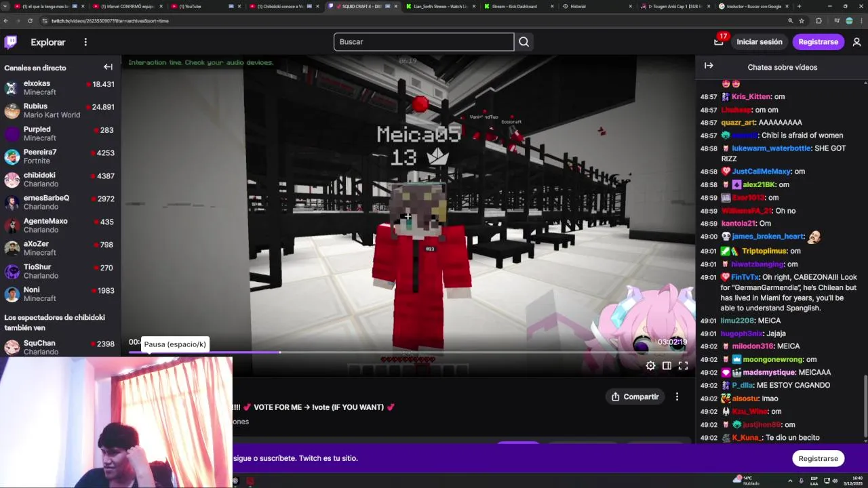Open lukewarm_waterbottle's chat username
Screen dimensions: 868x488
pyautogui.click(x=771, y=148)
